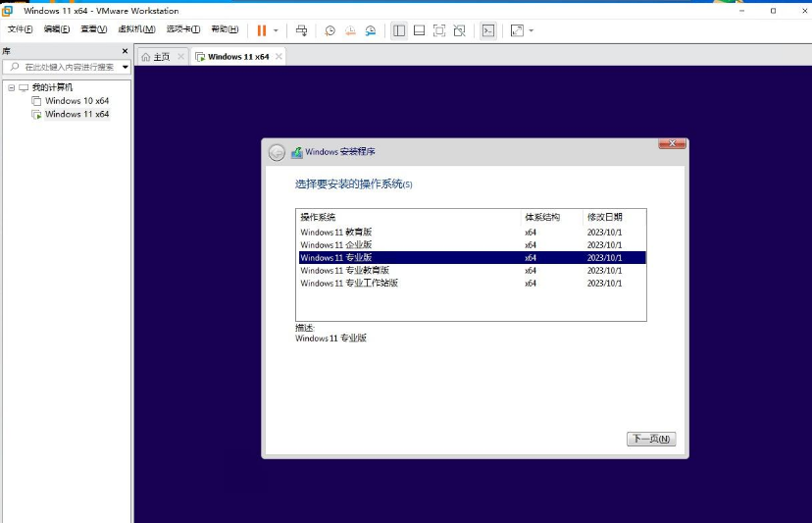Open the 查看(V) menu
Image resolution: width=812 pixels, height=523 pixels.
[94, 29]
